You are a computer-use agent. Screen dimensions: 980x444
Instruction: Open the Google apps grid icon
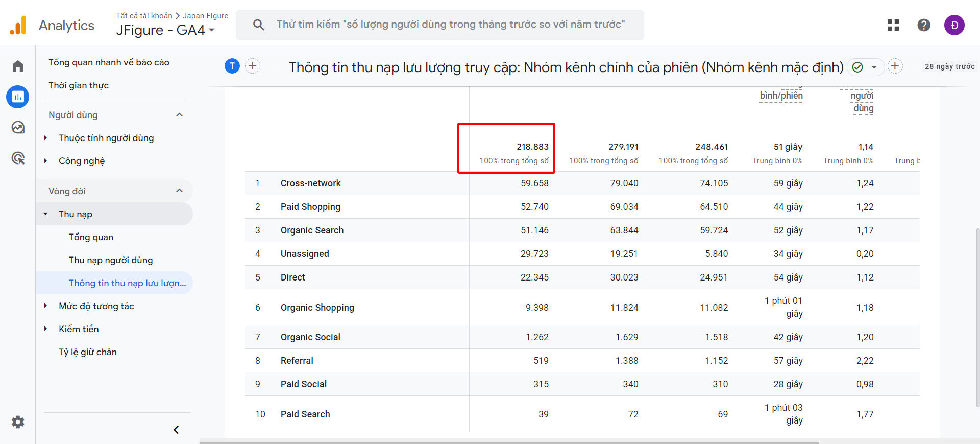click(x=893, y=25)
